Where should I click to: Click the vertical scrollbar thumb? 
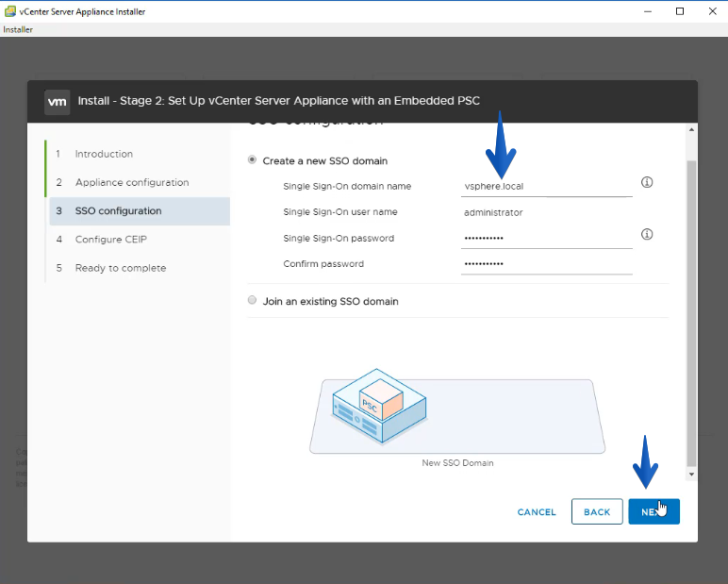[691, 313]
